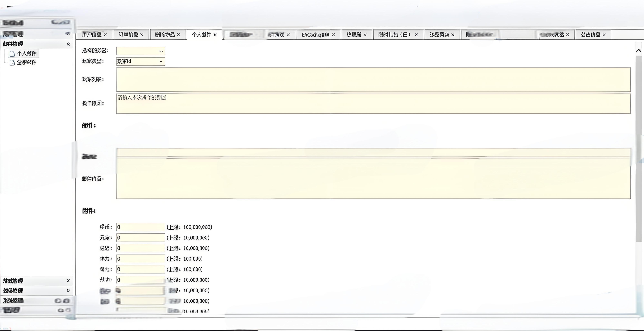Viewport: 644px width, 331px height.
Task: Close the 热更新 tab
Action: [365, 35]
